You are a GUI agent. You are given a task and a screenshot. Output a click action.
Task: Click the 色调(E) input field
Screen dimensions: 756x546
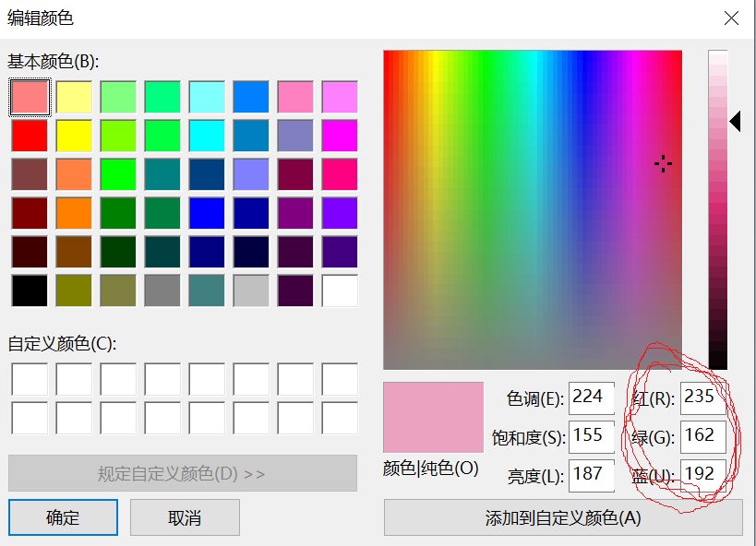tap(592, 398)
